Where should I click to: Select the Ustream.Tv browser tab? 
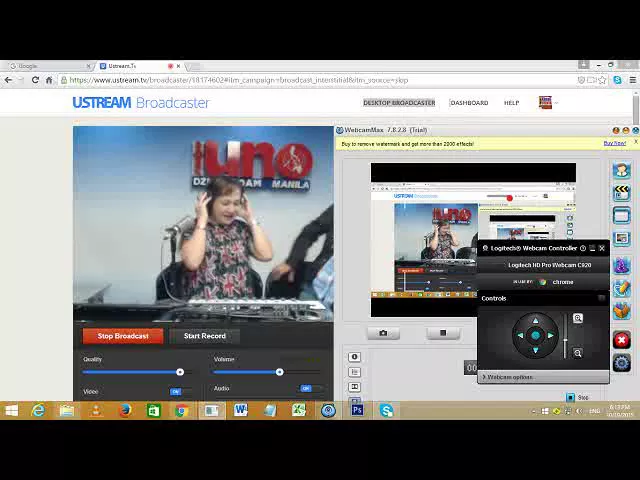point(139,66)
